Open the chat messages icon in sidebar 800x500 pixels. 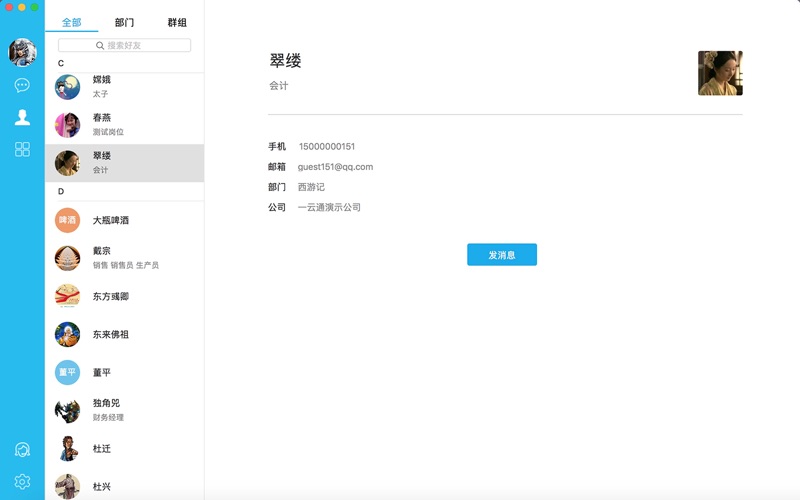tap(22, 86)
